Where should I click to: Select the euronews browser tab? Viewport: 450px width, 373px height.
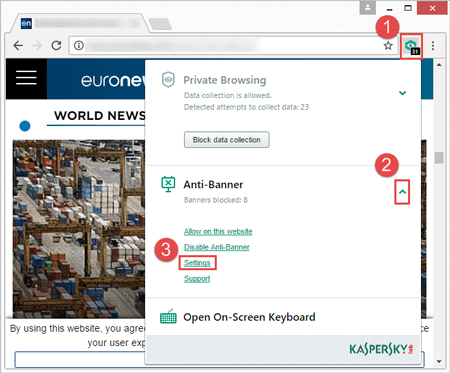tap(80, 23)
